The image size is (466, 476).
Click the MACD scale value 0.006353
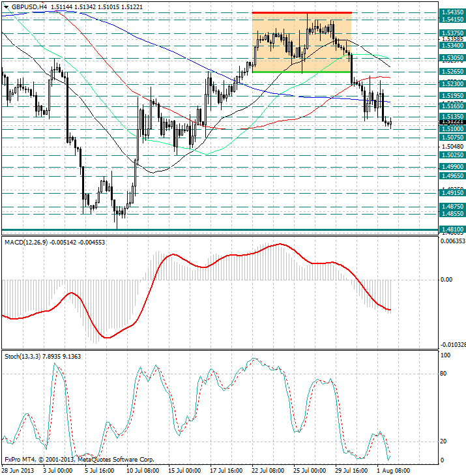(x=453, y=241)
